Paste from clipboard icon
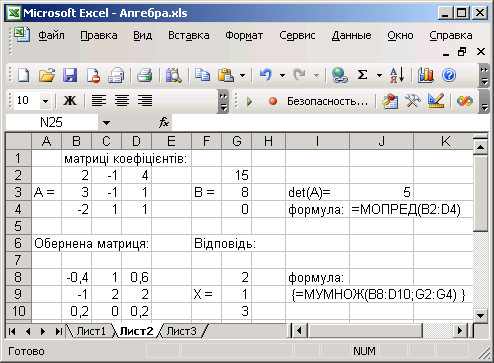494x363 pixels. click(x=226, y=75)
